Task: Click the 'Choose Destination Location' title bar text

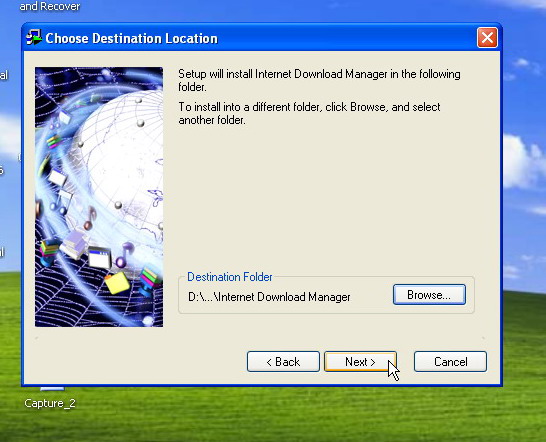Action: pos(132,38)
